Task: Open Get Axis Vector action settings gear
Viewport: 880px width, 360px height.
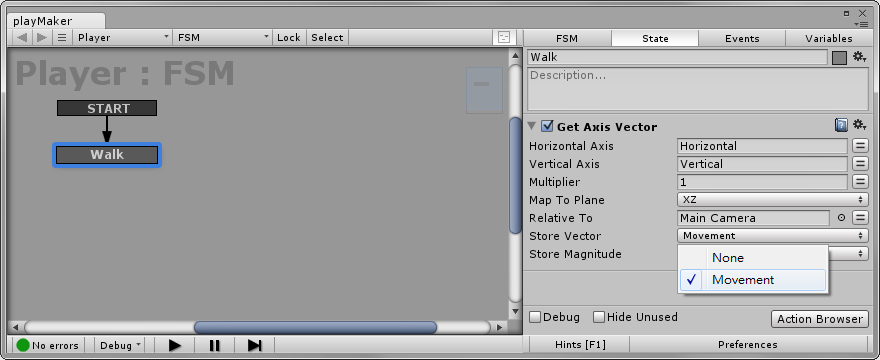Action: coord(860,125)
